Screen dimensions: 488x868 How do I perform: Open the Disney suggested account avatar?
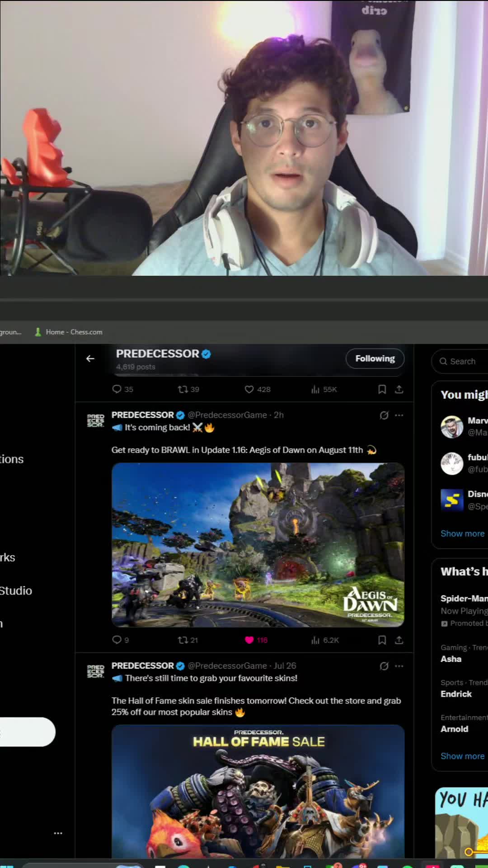pos(452,500)
